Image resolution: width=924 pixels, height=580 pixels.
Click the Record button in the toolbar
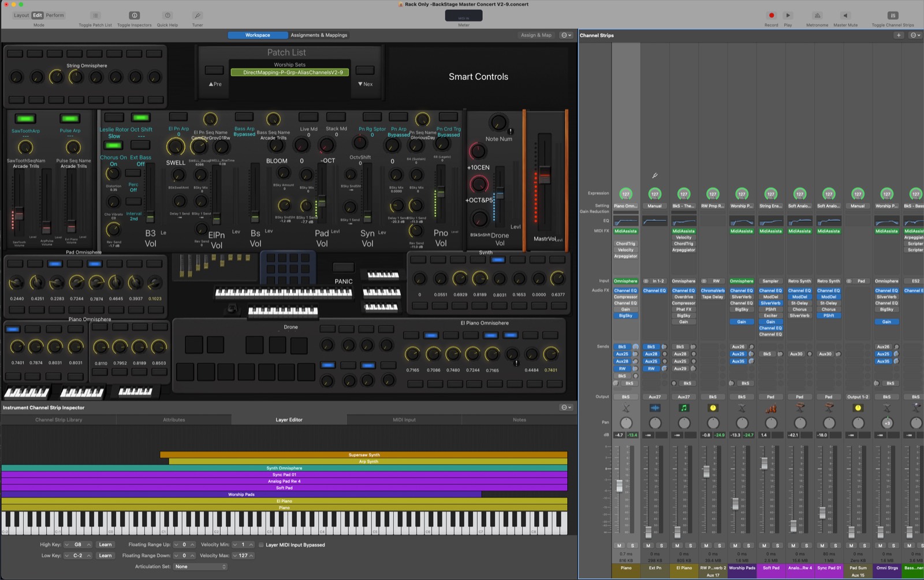pyautogui.click(x=771, y=16)
